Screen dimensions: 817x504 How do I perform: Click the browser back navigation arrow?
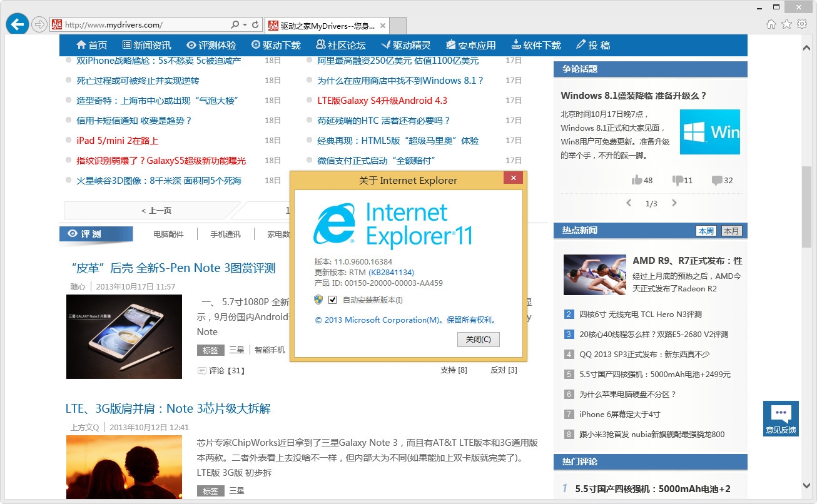pyautogui.click(x=17, y=24)
